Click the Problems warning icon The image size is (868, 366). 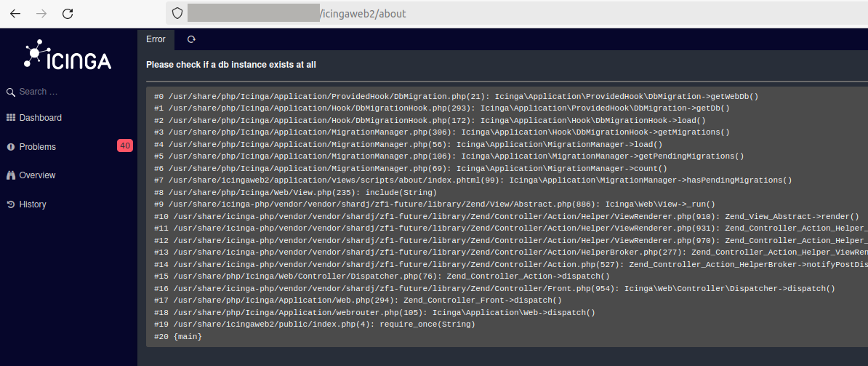pos(10,147)
